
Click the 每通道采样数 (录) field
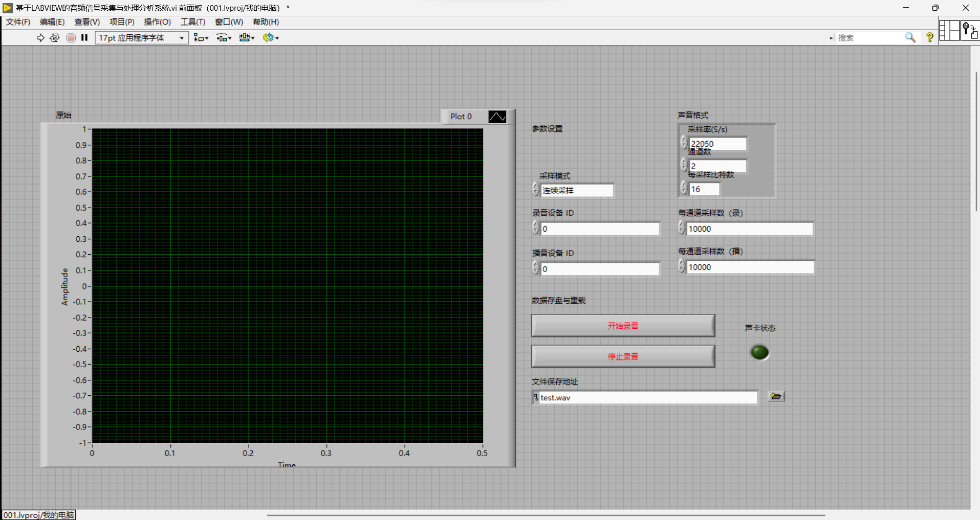pyautogui.click(x=750, y=229)
